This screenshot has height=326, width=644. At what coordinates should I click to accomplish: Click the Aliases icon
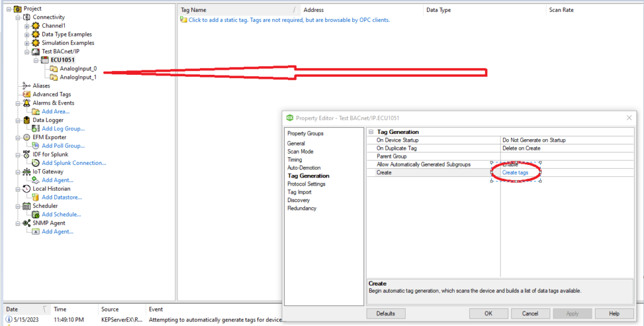coord(26,86)
